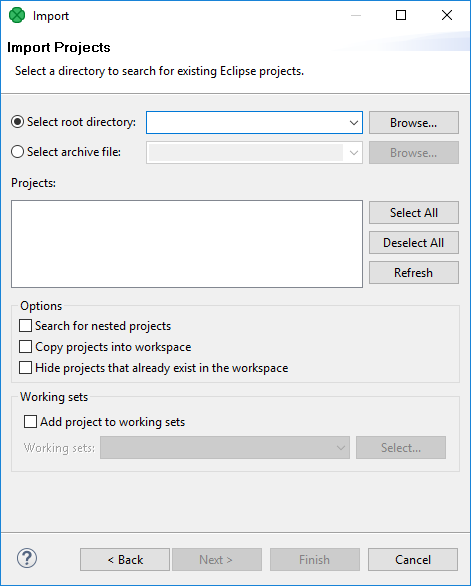The height and width of the screenshot is (586, 471).
Task: Close the Import dialog with X
Action: point(447,15)
